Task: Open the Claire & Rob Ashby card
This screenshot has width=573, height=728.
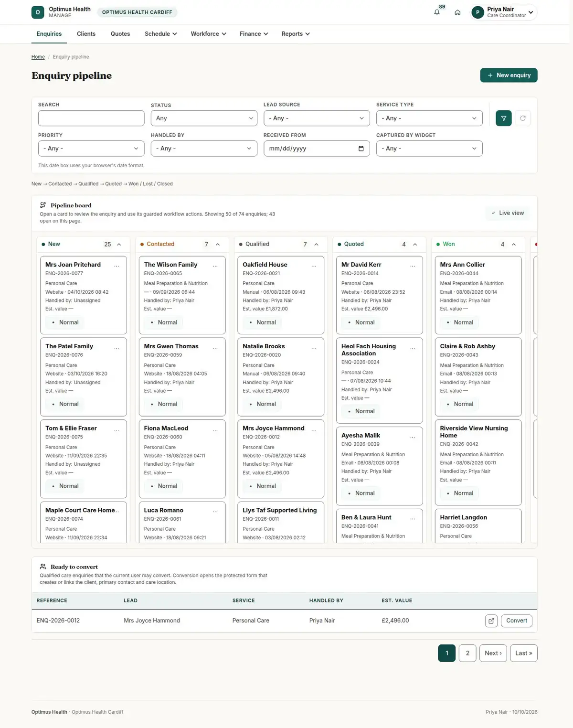Action: [x=478, y=377]
